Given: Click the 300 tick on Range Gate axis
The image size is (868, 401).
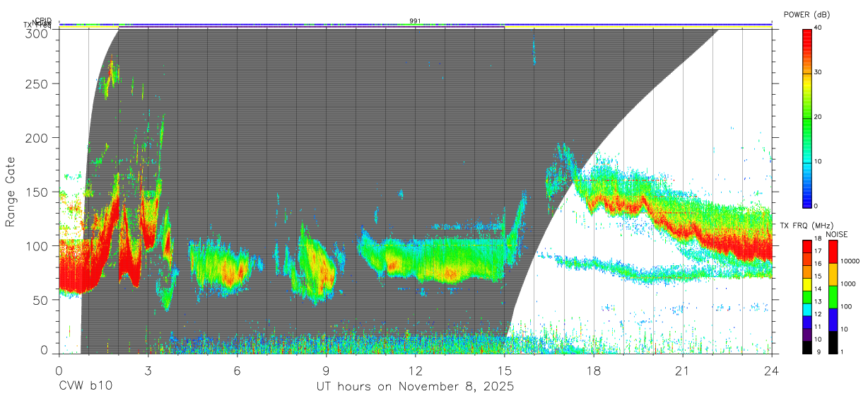Looking at the screenshot, I should point(38,33).
